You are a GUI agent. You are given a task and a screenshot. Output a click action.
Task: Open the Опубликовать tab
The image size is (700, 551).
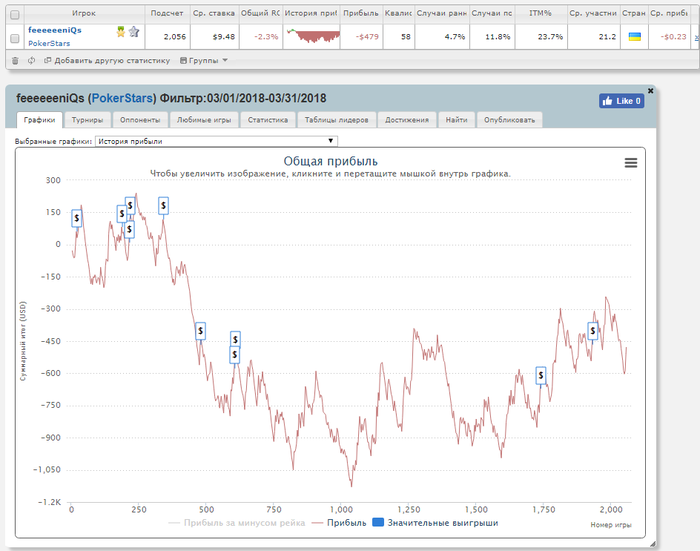point(509,120)
